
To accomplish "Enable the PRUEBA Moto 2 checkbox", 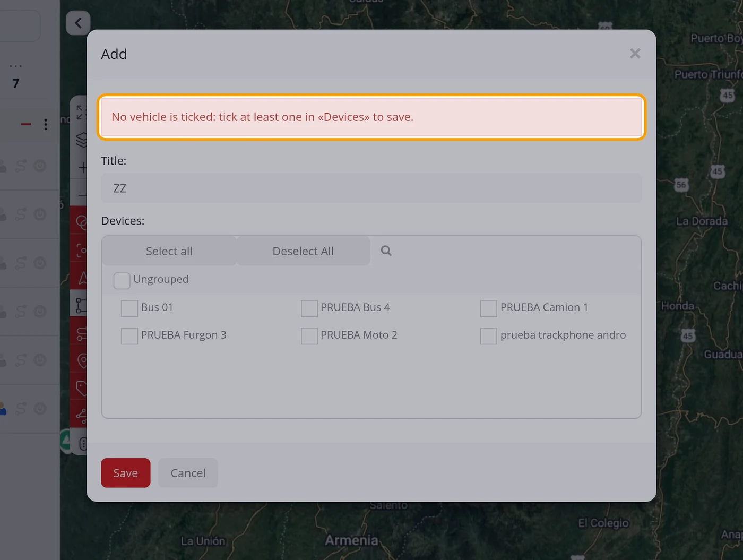I will click(x=309, y=336).
